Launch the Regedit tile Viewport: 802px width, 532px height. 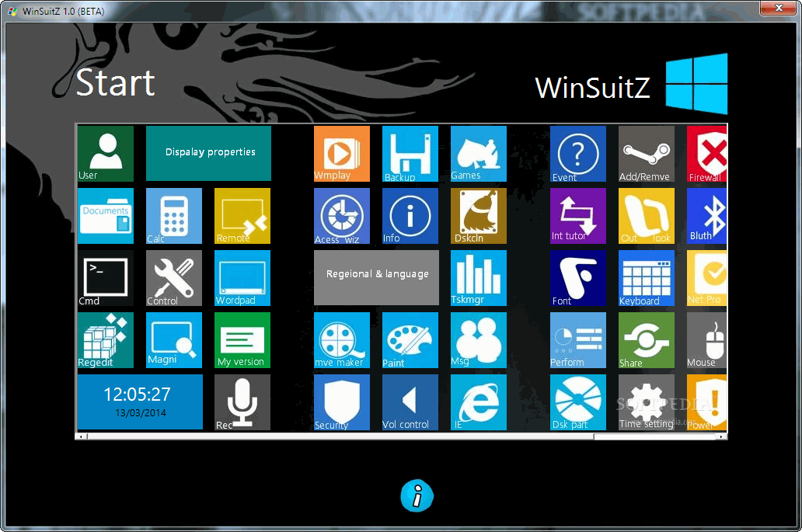point(106,340)
